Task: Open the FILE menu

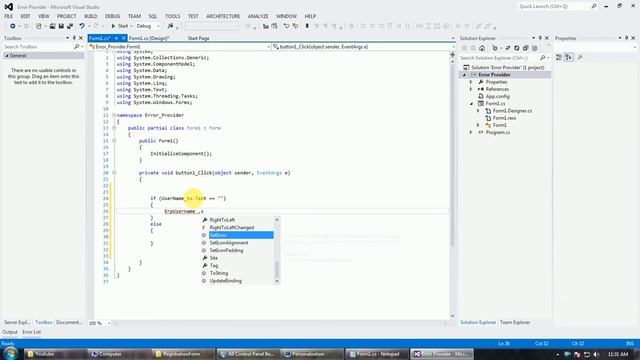Action: [x=9, y=16]
